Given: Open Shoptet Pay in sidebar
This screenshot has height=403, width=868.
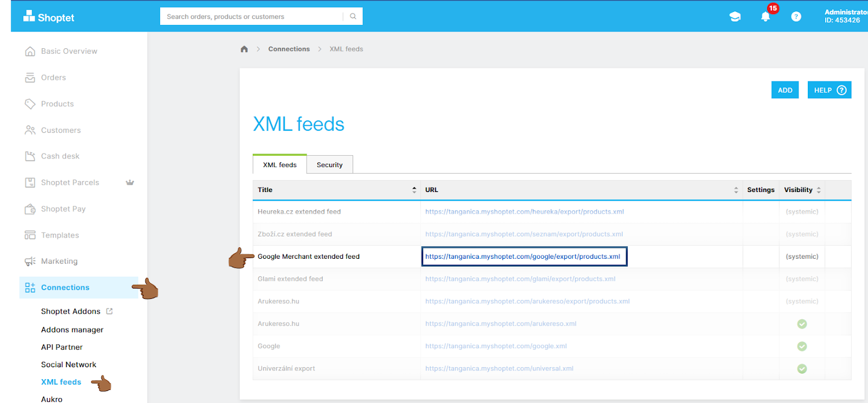Looking at the screenshot, I should pos(63,209).
